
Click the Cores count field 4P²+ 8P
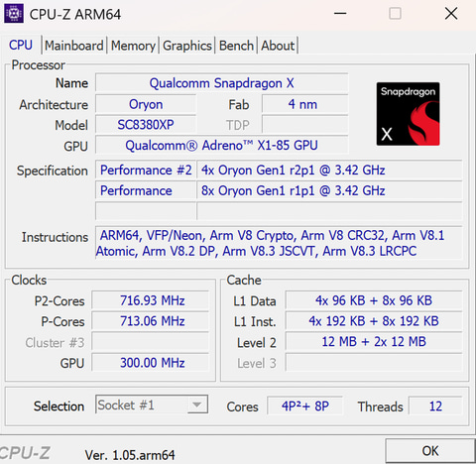[304, 406]
